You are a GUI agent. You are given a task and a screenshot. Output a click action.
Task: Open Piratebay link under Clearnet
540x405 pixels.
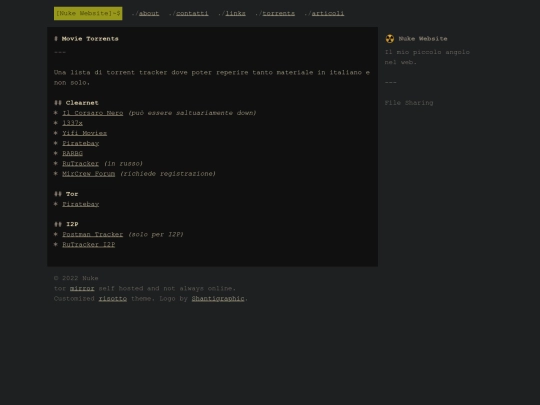[81, 143]
